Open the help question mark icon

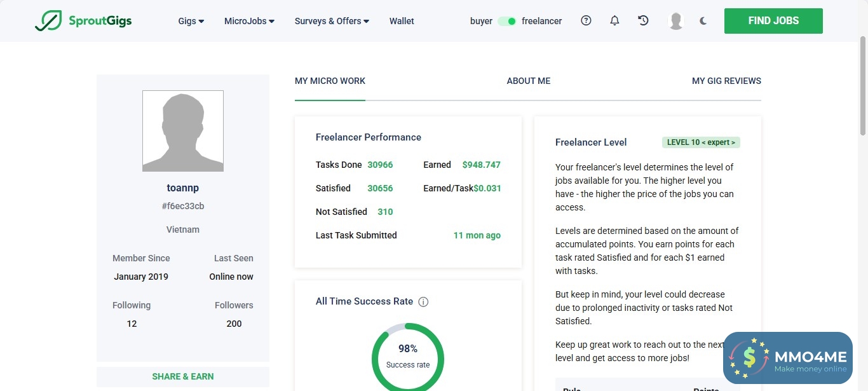(586, 21)
